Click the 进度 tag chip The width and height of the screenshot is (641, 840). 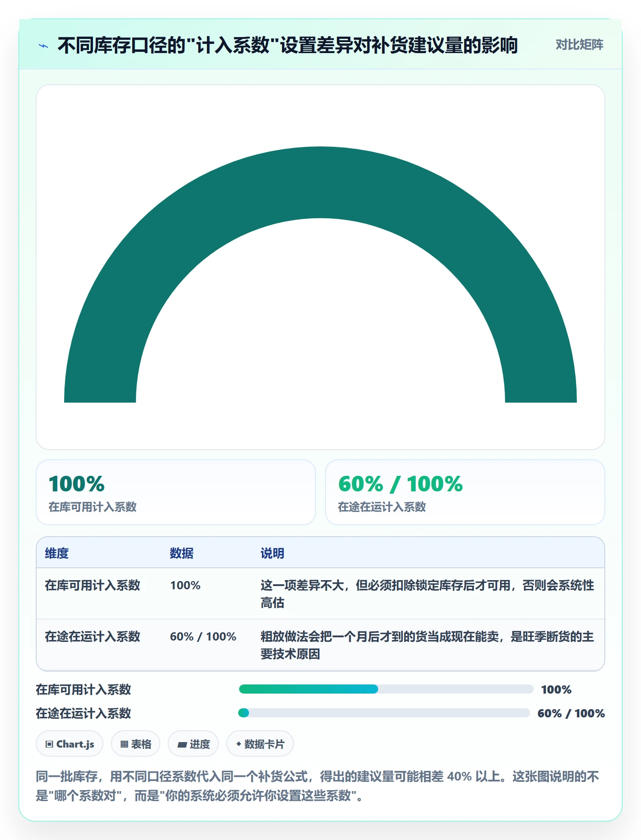[193, 744]
